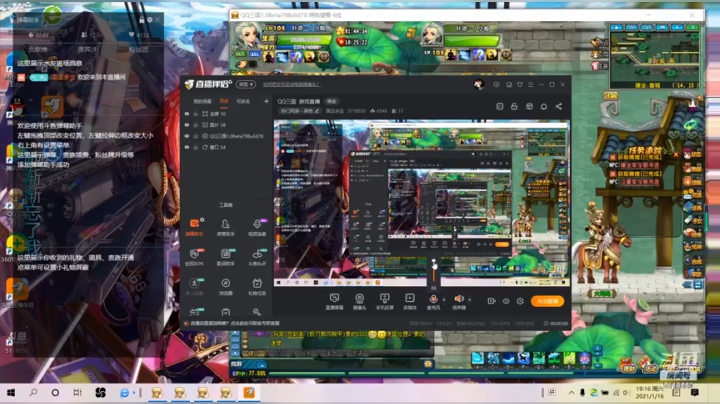Open the 全民乐PK tool icon
This screenshot has width=720, height=404.
click(x=194, y=257)
